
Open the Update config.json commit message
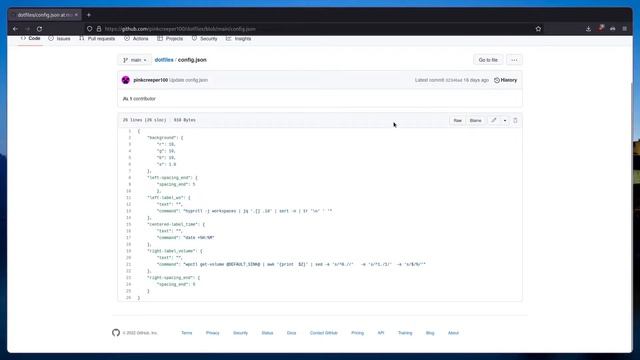pos(189,80)
